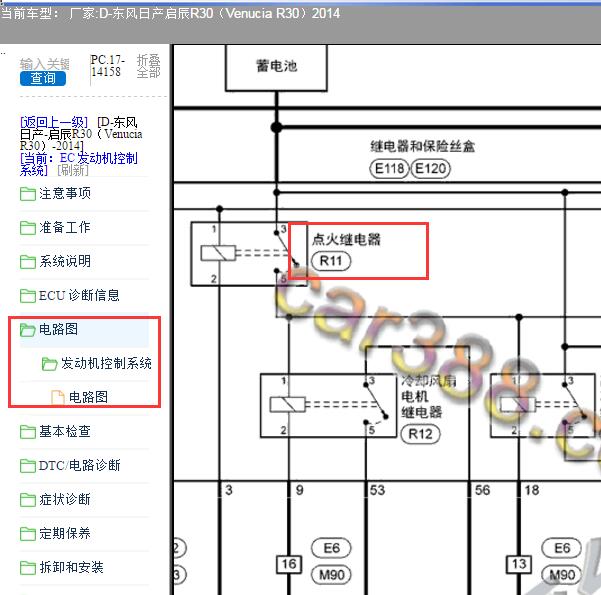Select the 准备工作 entry

click(65, 227)
